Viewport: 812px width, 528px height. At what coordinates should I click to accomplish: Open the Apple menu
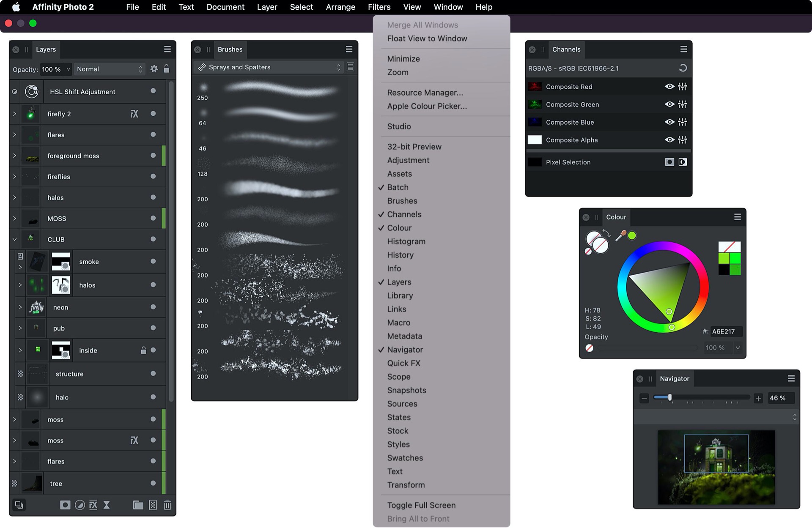point(16,7)
